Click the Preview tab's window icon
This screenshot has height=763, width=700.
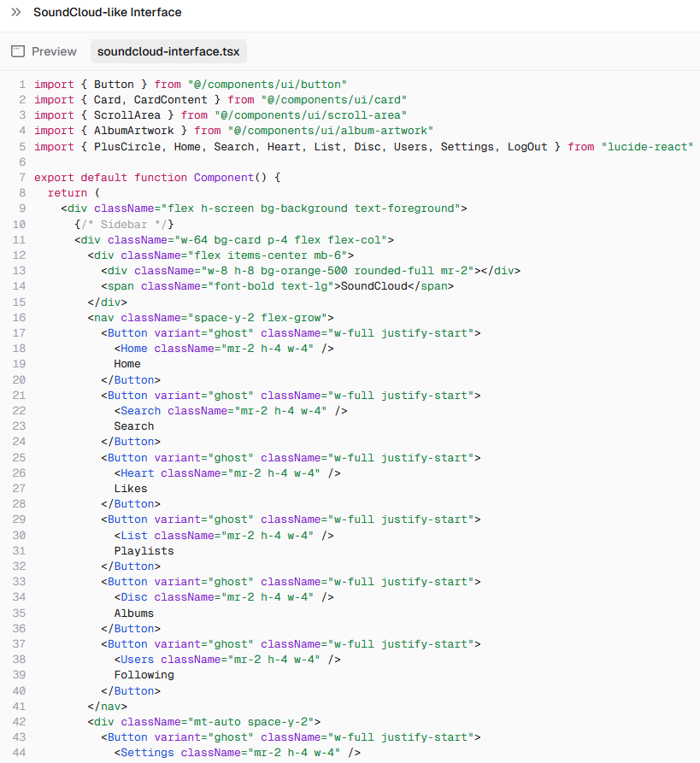coord(18,52)
